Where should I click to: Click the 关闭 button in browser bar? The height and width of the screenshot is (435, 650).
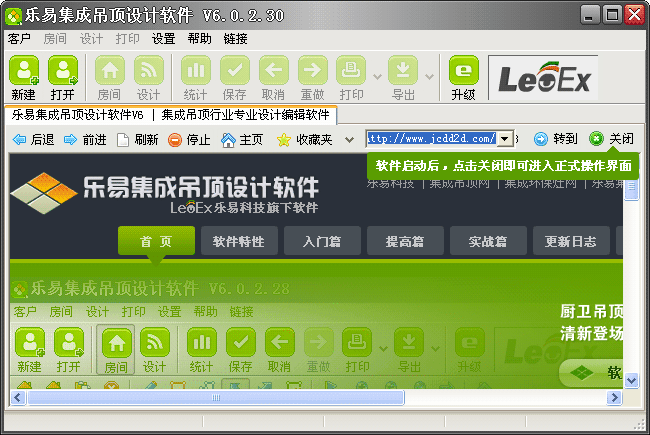[x=611, y=140]
